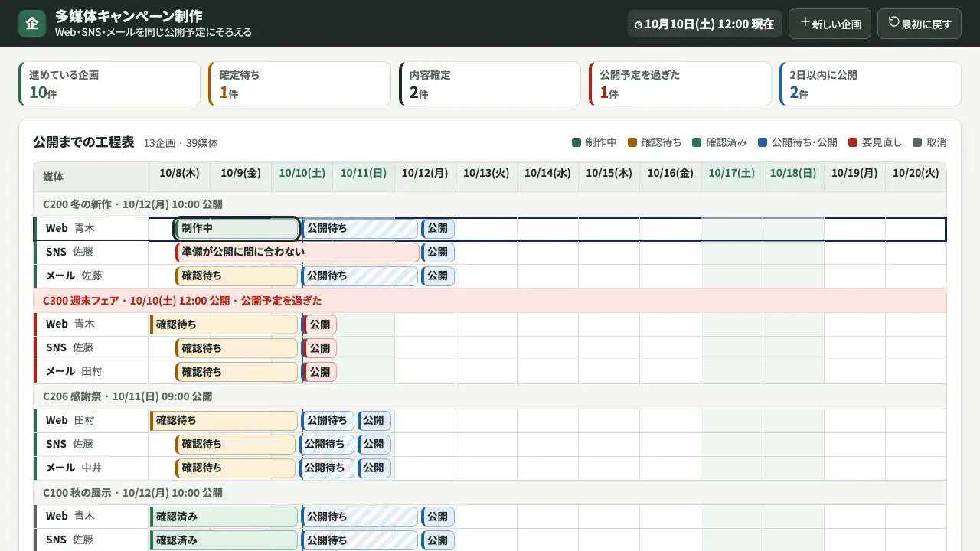Image resolution: width=980 pixels, height=551 pixels.
Task: Click the 企 app logo icon
Action: pyautogui.click(x=32, y=24)
